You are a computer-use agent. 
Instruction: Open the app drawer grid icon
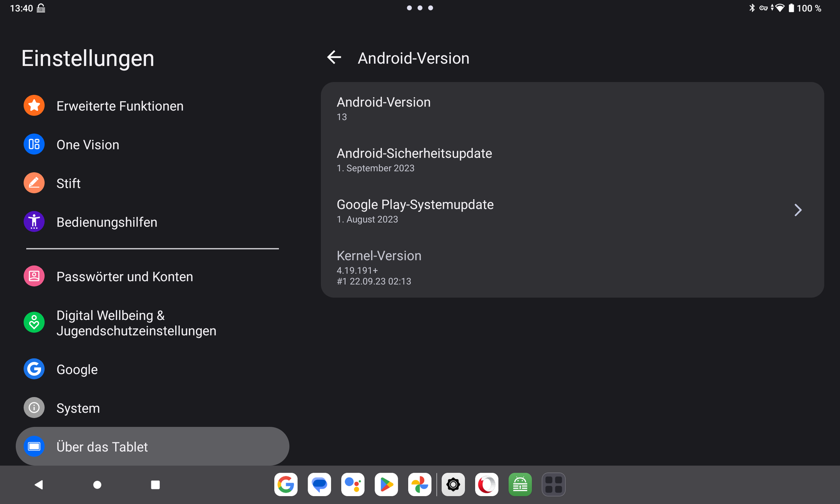click(553, 485)
